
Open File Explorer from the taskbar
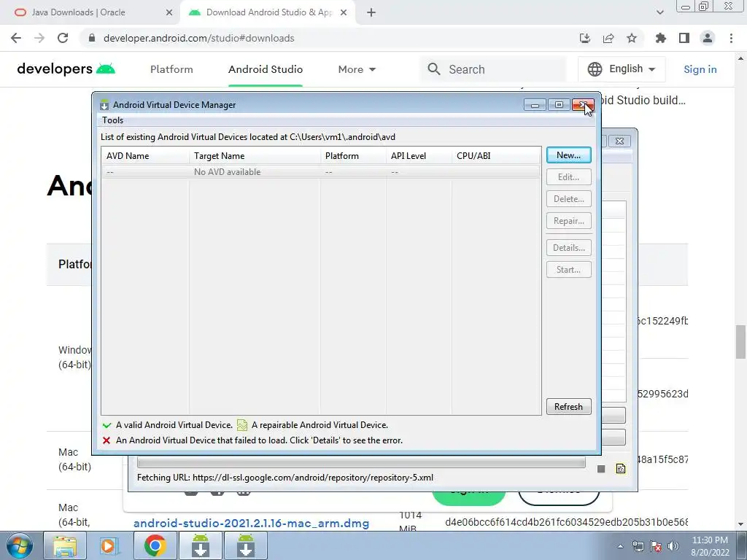point(65,545)
